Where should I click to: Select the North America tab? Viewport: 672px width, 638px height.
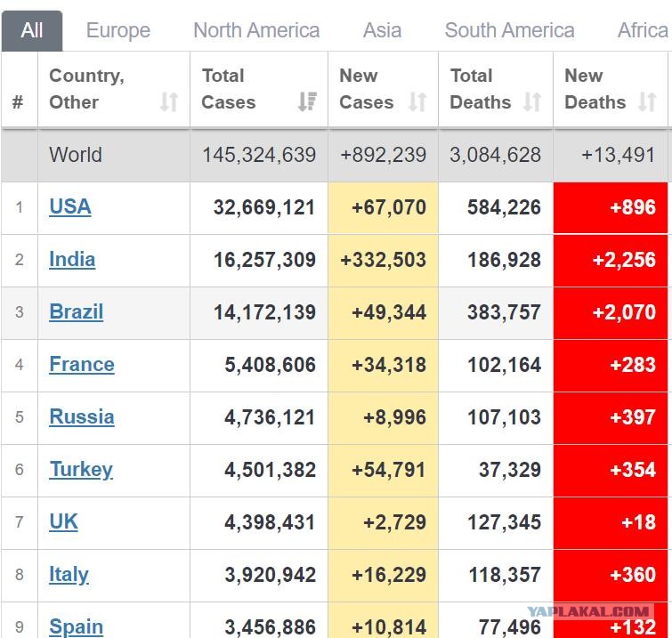pyautogui.click(x=256, y=30)
